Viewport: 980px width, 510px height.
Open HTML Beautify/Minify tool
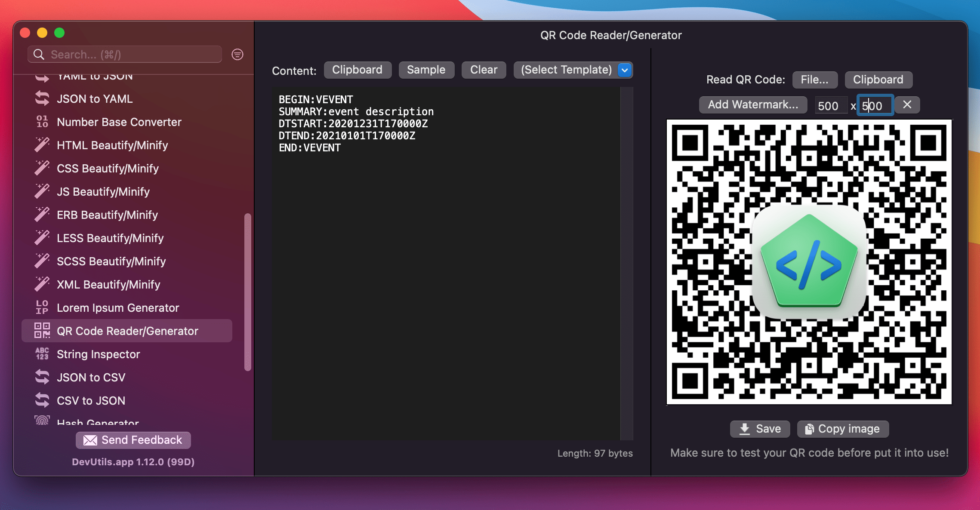(127, 145)
